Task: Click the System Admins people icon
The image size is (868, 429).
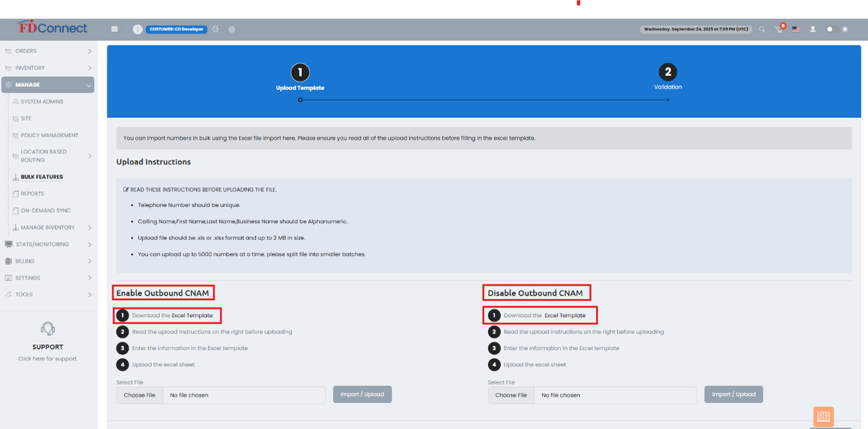Action: [16, 101]
